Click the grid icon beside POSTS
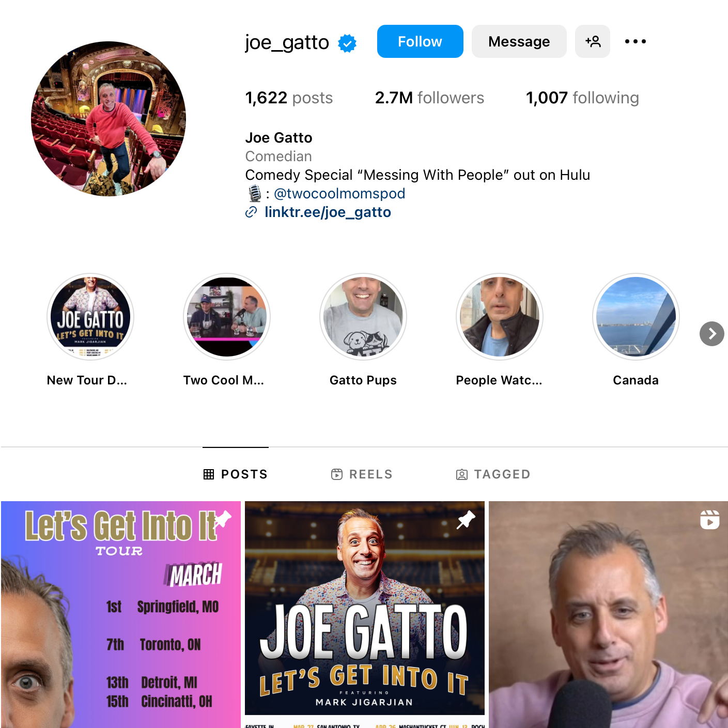Viewport: 728px width, 728px height. click(209, 474)
